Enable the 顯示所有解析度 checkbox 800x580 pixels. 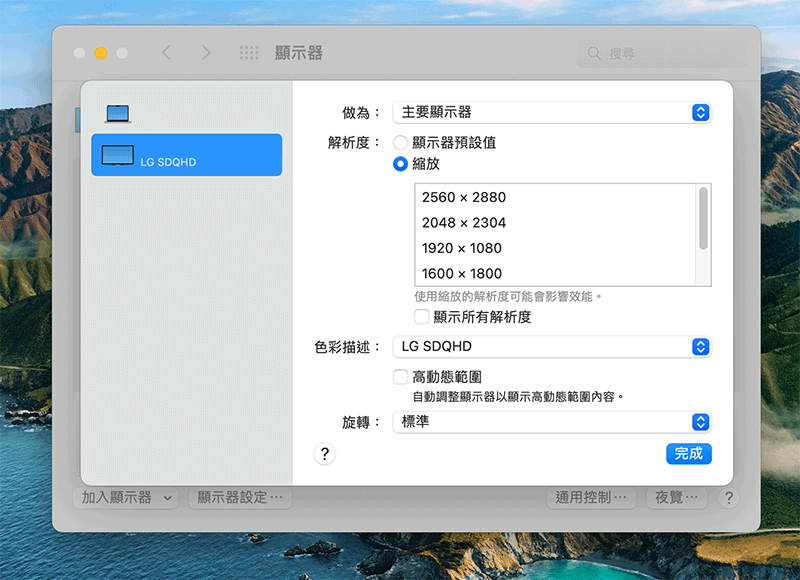point(422,317)
